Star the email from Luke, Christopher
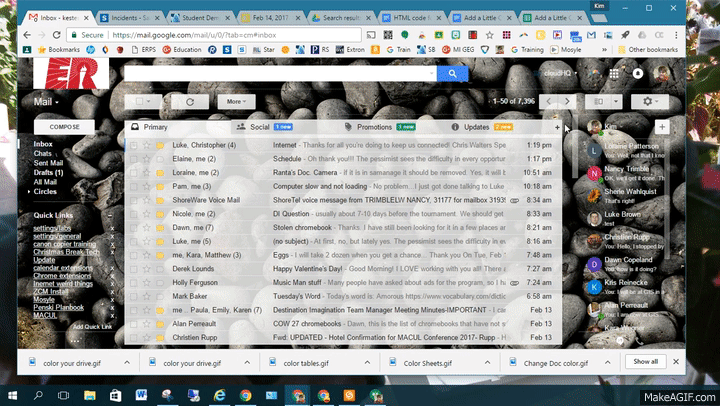720x406 pixels. 148,145
